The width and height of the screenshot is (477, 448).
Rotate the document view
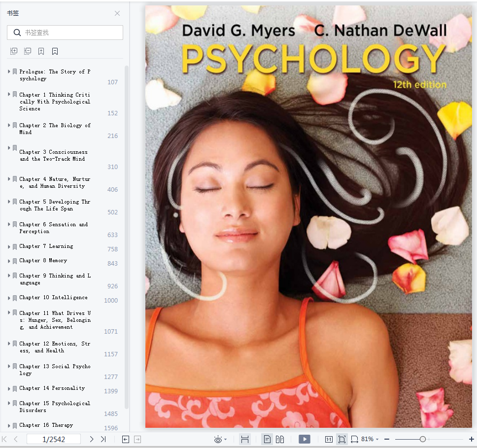tap(354, 439)
